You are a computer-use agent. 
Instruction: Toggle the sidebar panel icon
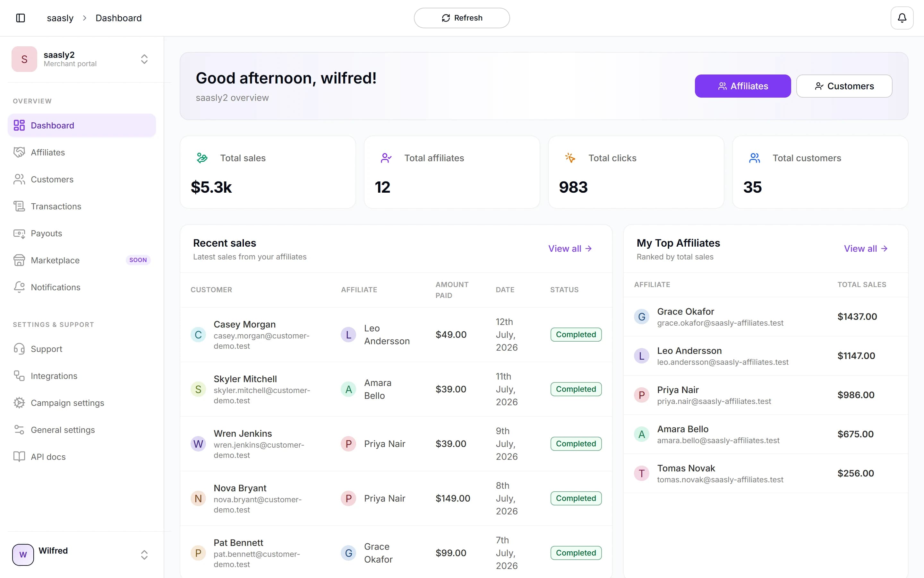tap(21, 18)
